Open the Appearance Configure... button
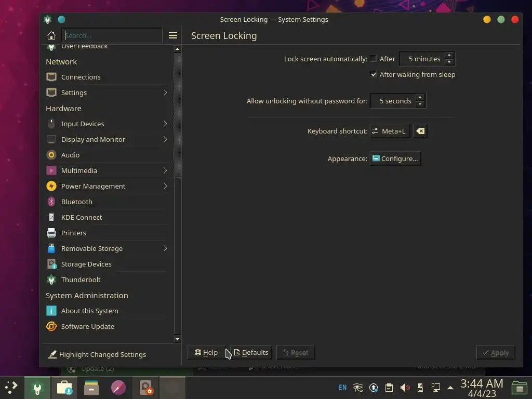This screenshot has width=532, height=399. pos(395,158)
